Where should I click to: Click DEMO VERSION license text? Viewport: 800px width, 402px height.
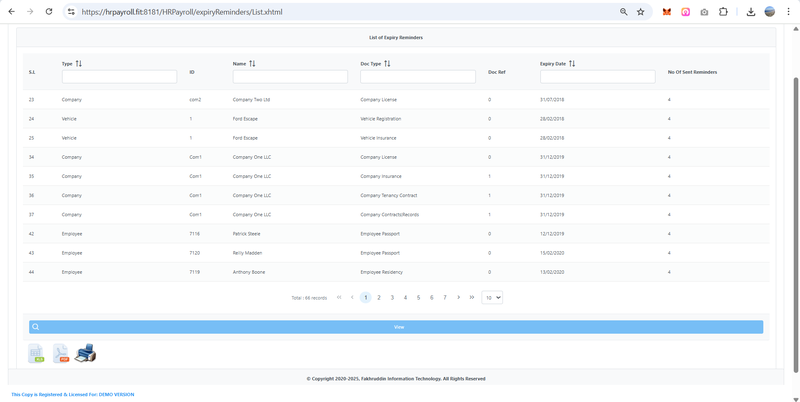click(x=117, y=394)
